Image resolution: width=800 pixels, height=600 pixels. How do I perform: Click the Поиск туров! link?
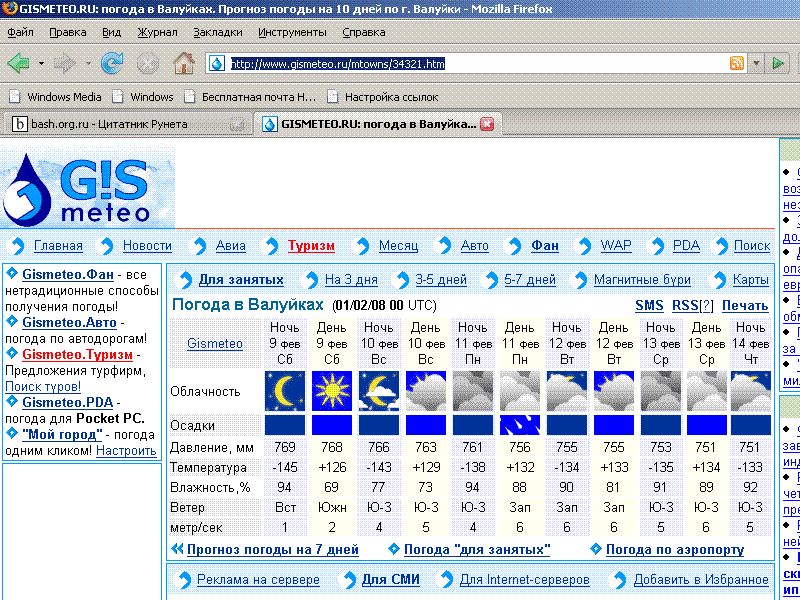click(43, 386)
